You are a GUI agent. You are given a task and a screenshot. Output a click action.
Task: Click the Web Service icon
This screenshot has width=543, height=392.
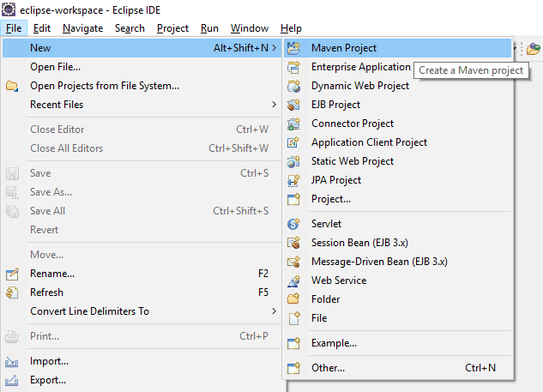click(294, 280)
